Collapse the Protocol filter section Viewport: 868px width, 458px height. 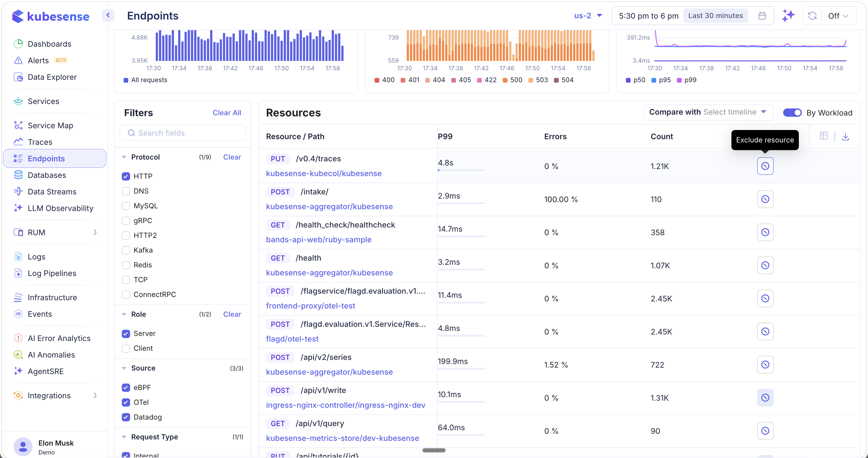pyautogui.click(x=124, y=157)
